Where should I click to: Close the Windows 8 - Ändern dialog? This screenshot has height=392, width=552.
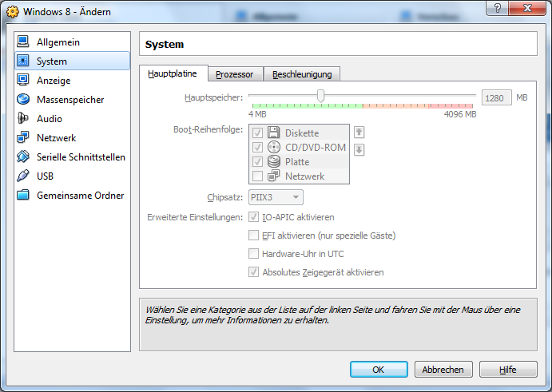tap(527, 8)
